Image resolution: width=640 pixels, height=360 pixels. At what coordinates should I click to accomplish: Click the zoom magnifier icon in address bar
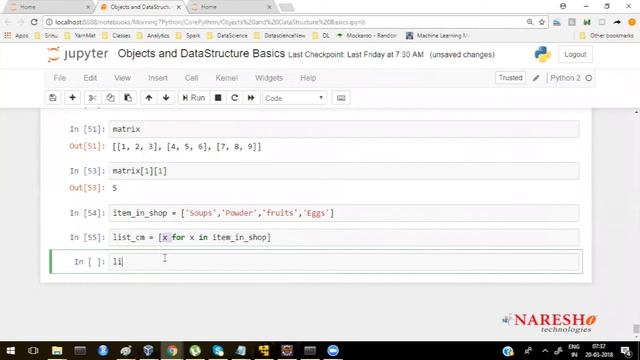click(530, 22)
